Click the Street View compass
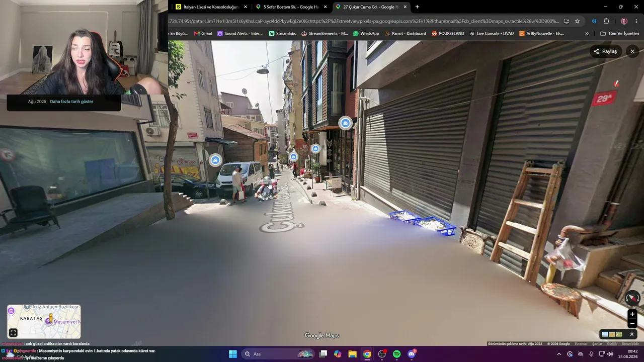The width and height of the screenshot is (644, 362). pyautogui.click(x=632, y=298)
